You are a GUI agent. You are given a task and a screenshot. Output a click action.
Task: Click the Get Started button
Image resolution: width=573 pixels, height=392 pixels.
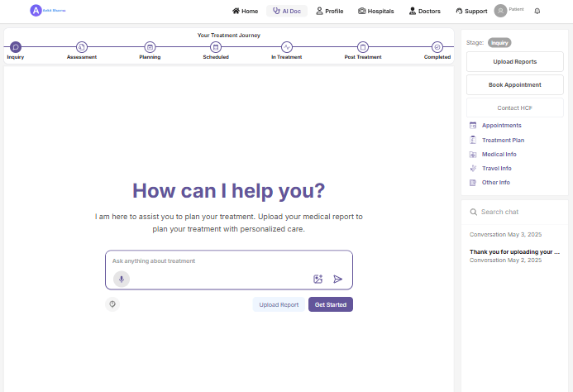331,304
